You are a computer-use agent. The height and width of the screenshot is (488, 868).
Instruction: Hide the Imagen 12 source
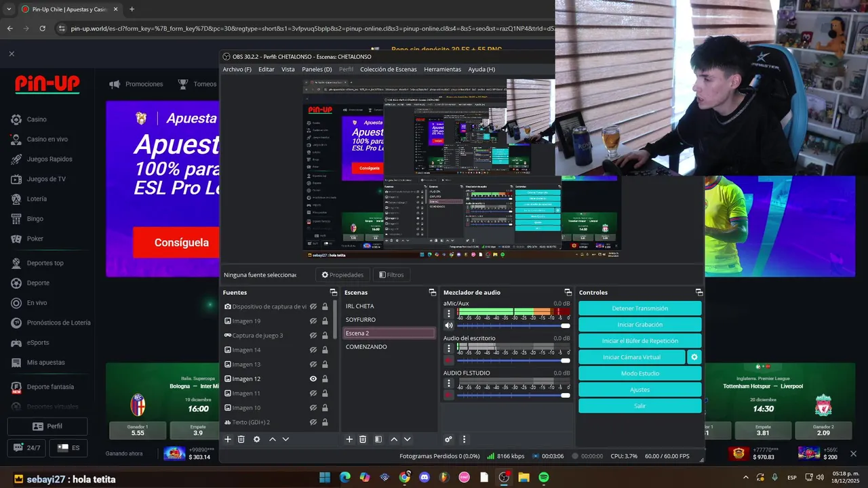[x=313, y=379]
